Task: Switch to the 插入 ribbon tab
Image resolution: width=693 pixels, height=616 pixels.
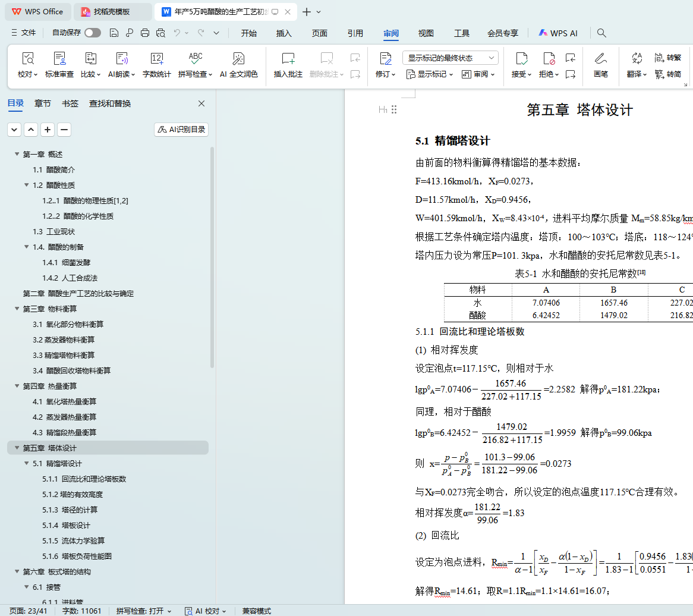Action: pos(284,33)
